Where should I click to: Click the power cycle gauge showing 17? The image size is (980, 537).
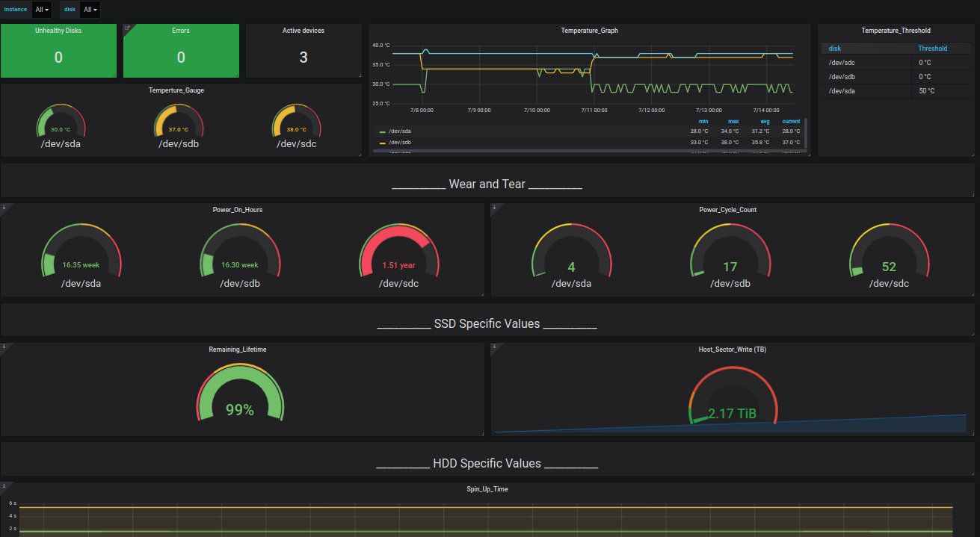pyautogui.click(x=730, y=251)
